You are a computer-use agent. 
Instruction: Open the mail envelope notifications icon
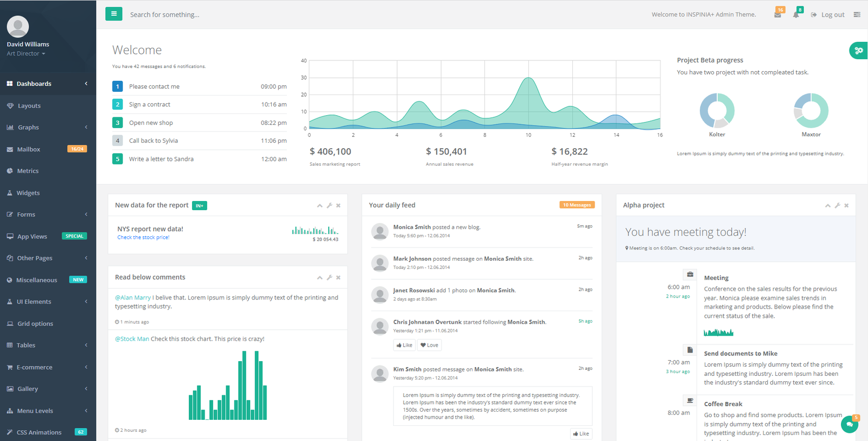[x=777, y=15]
